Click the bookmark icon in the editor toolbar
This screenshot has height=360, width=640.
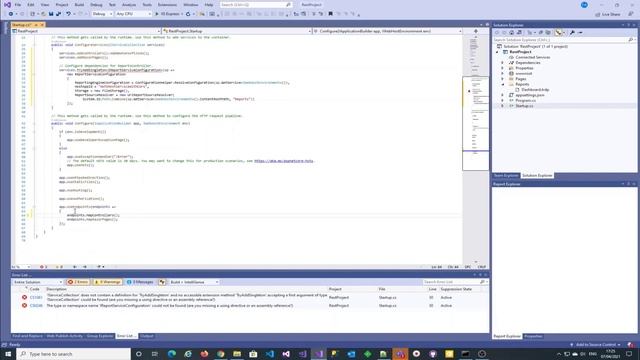tap(331, 14)
